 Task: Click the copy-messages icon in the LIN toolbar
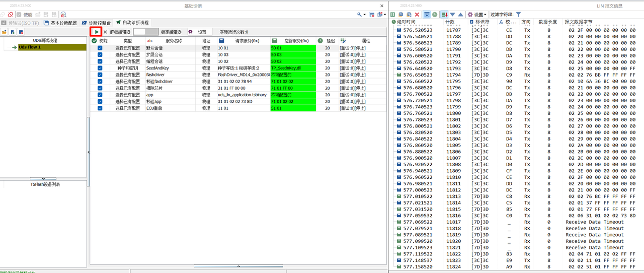click(401, 15)
